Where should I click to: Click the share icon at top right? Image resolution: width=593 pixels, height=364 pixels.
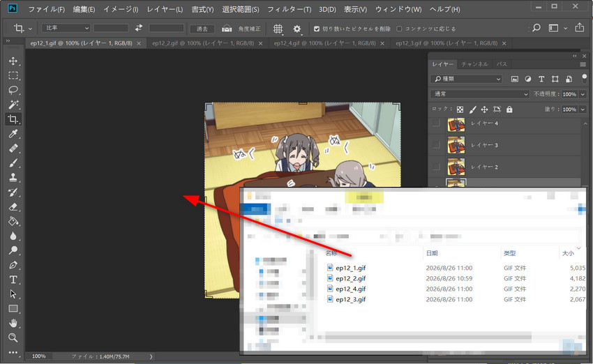point(579,28)
